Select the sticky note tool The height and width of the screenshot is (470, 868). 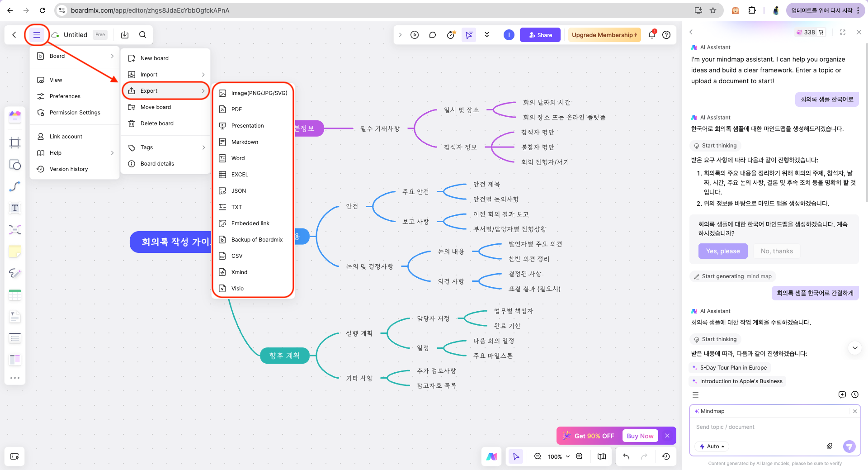click(x=15, y=251)
